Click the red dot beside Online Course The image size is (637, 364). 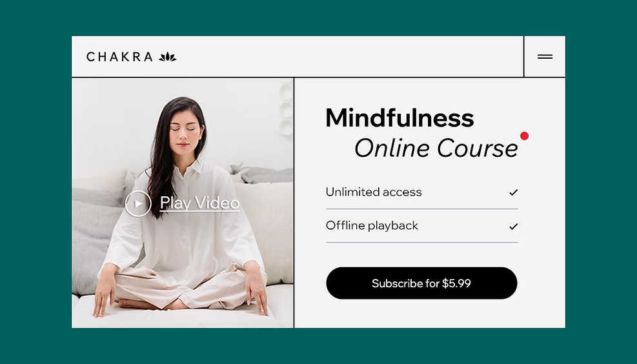[524, 136]
